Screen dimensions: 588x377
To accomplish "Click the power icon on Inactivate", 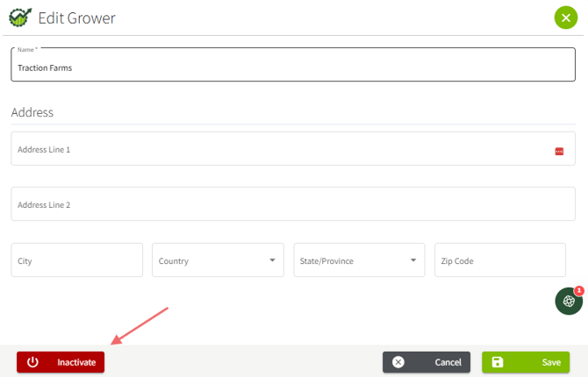I will (32, 362).
